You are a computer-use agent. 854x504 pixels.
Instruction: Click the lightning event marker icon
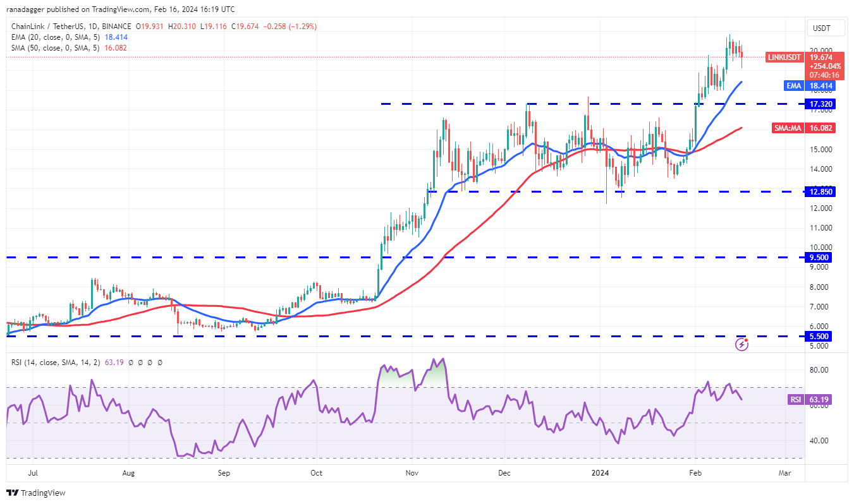(742, 344)
